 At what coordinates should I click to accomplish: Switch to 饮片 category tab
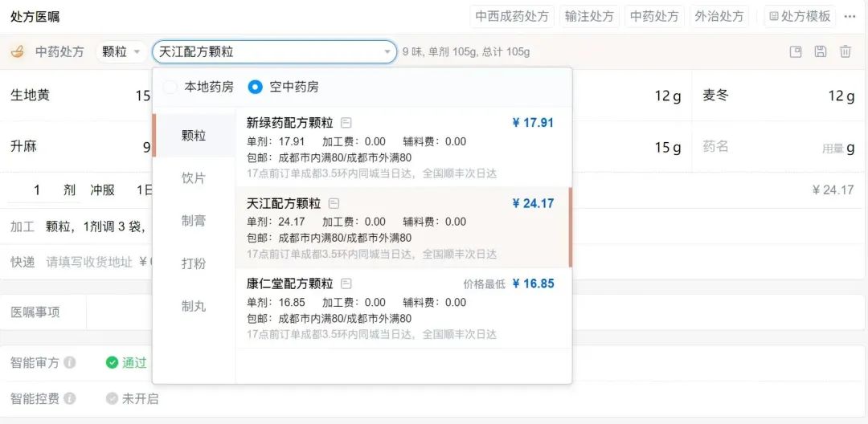pyautogui.click(x=194, y=178)
